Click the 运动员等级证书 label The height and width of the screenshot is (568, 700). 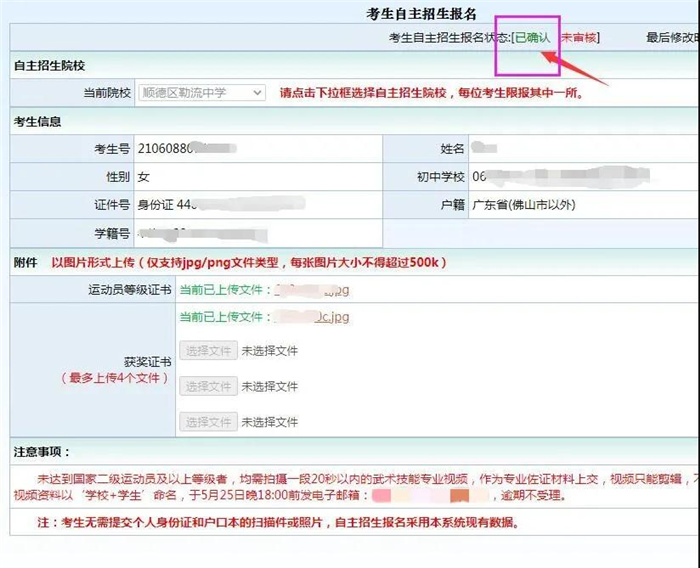click(129, 290)
